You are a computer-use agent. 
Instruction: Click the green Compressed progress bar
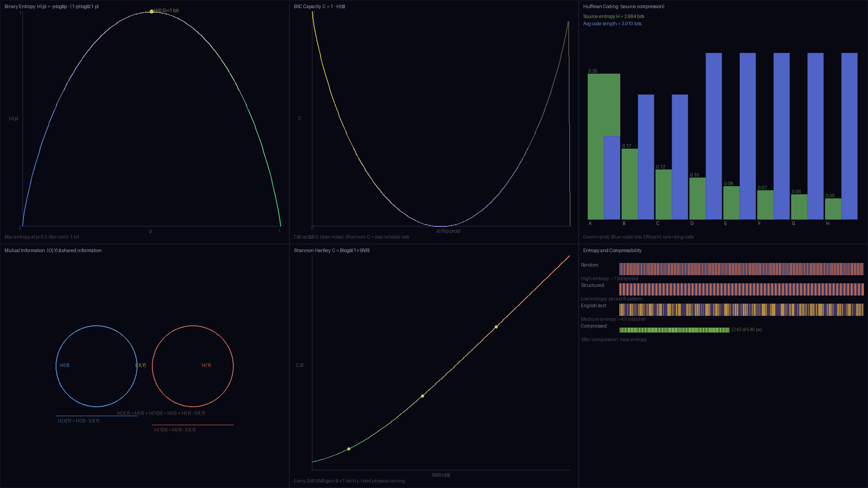point(674,330)
